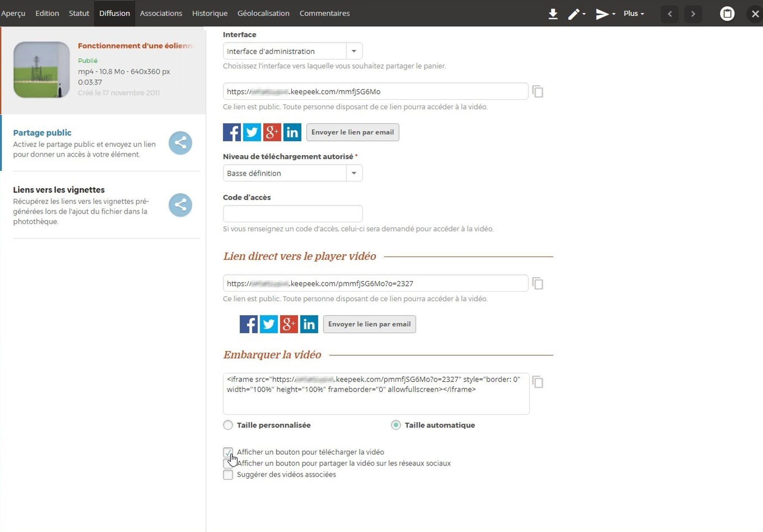Open the Interface dropdown
Viewport: 763px width, 532px height.
(x=293, y=51)
